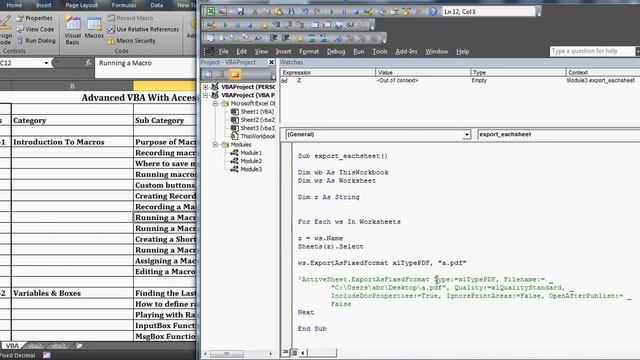Collapse the VBAProject (VBA P...) tree node

206,95
